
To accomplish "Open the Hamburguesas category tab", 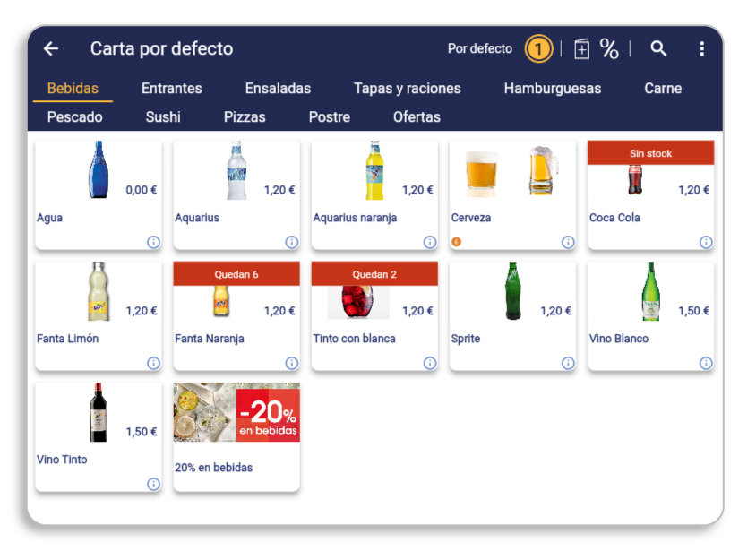I will pyautogui.click(x=553, y=88).
